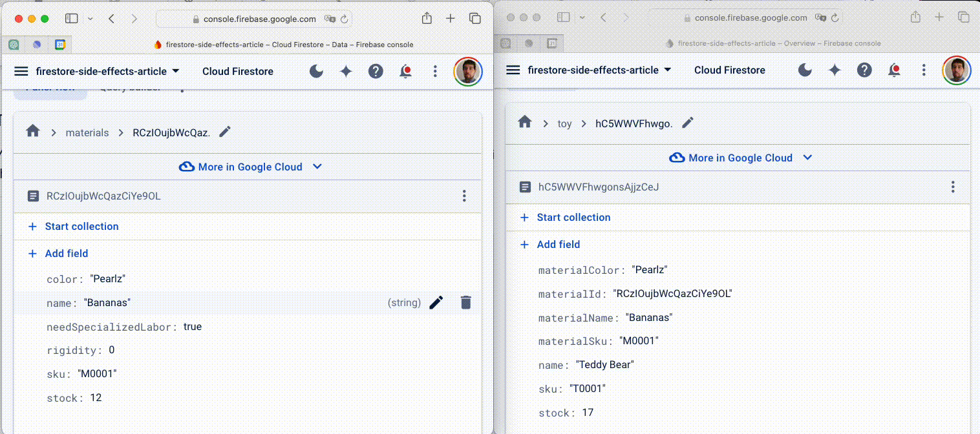Open vertical dots menu in right header
Screen dimensions: 980x434
(924, 70)
